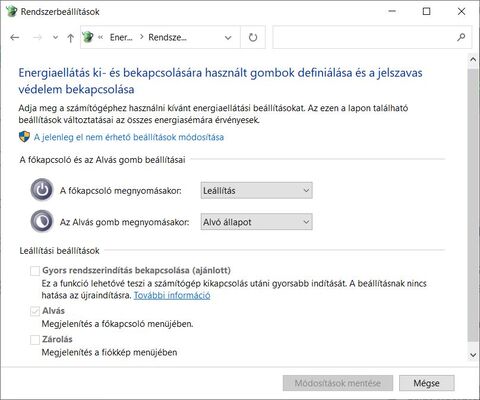Toggle the Alvás checkbox
Screen dimensions: 480x400
(35, 311)
